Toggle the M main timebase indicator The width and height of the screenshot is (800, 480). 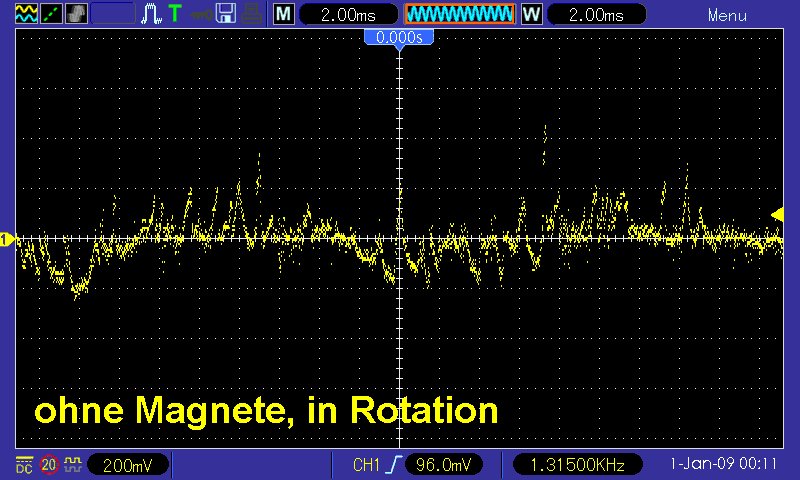pyautogui.click(x=284, y=14)
